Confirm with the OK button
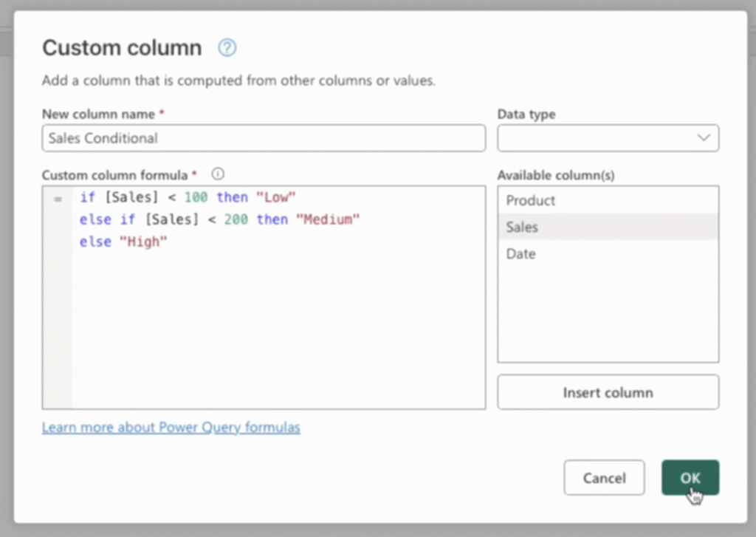The height and width of the screenshot is (537, 756). 690,478
